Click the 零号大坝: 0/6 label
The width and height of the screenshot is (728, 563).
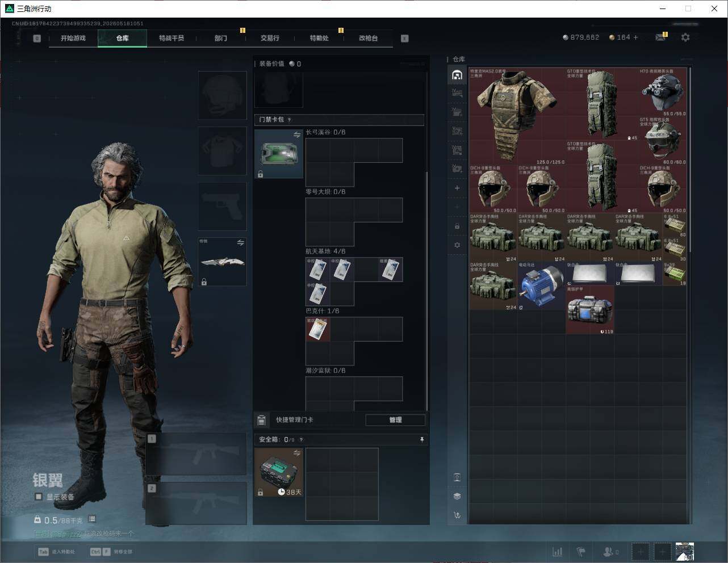[x=325, y=192]
